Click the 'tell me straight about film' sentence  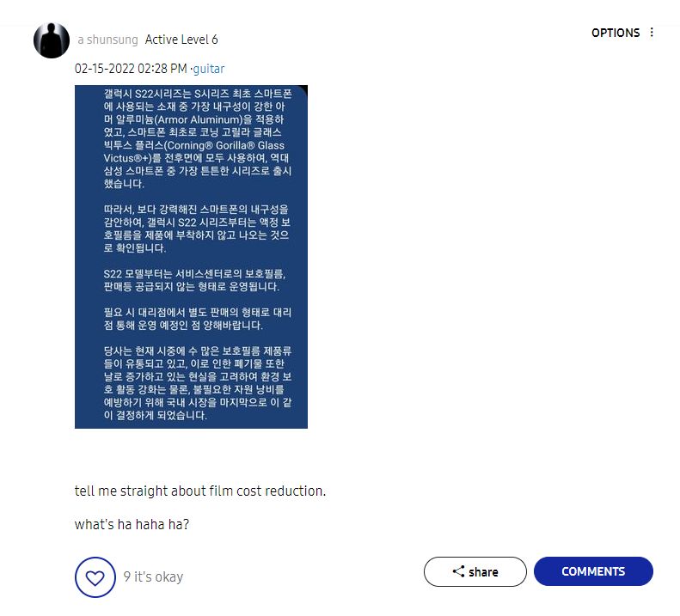point(200,491)
